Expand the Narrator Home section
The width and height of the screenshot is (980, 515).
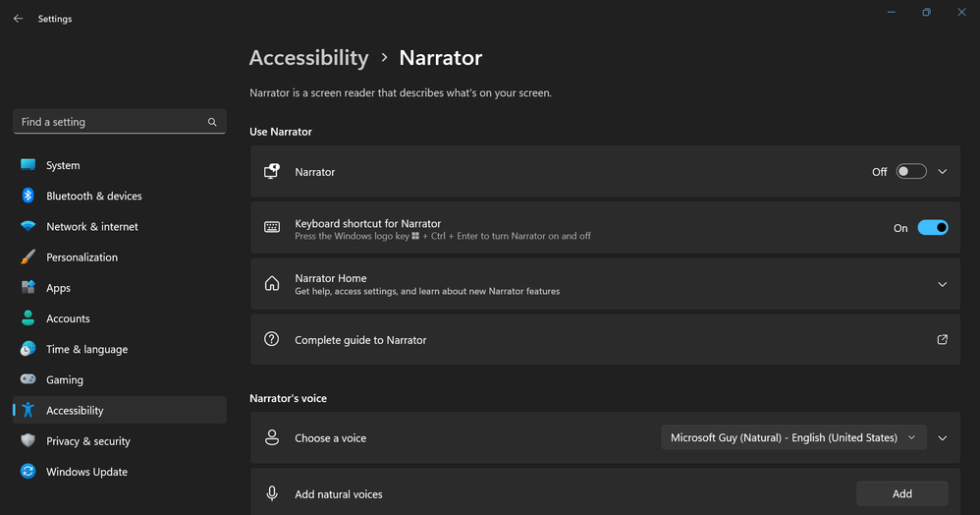point(943,285)
